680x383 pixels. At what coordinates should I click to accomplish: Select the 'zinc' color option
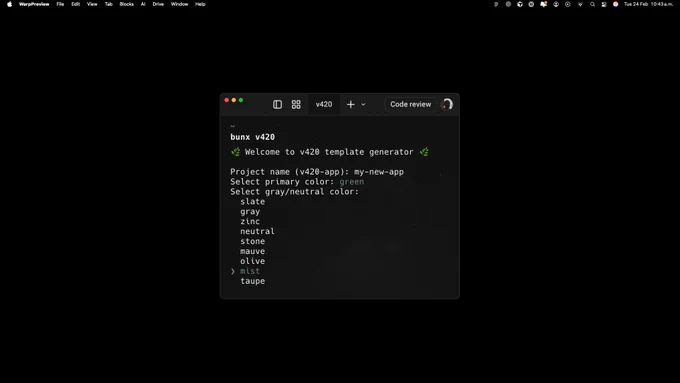tap(250, 222)
